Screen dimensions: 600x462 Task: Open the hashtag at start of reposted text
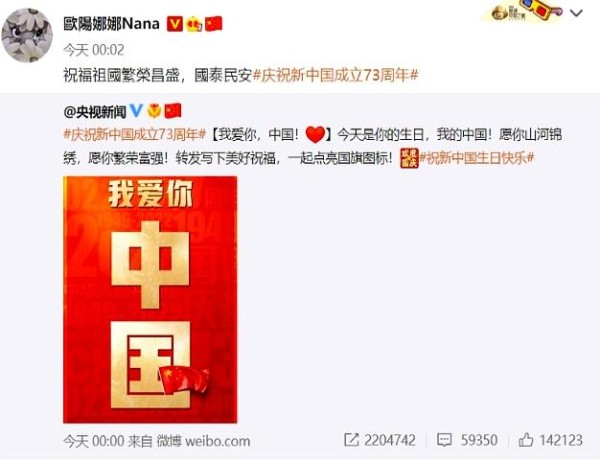click(135, 135)
